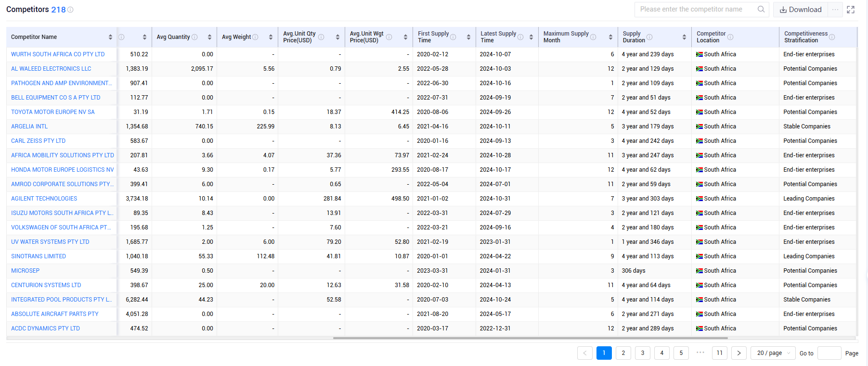868x366 pixels.
Task: Click Avg Quantity info icon
Action: point(194,37)
